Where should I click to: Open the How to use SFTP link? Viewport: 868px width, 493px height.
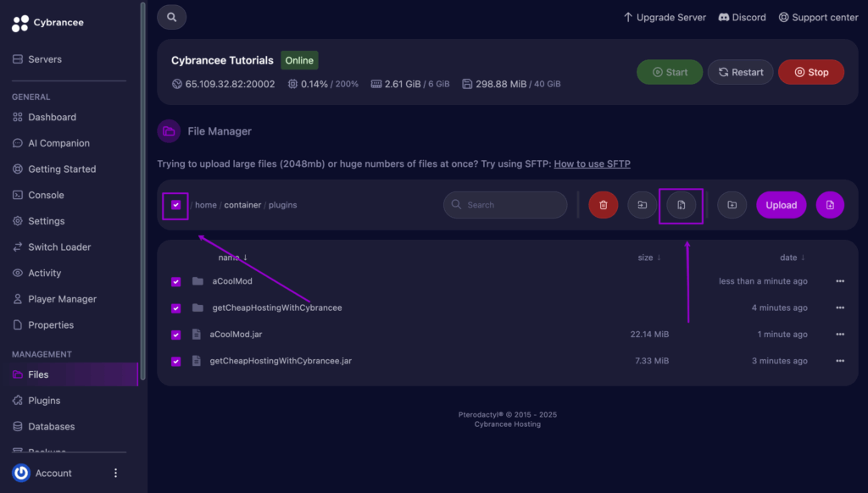pos(592,163)
